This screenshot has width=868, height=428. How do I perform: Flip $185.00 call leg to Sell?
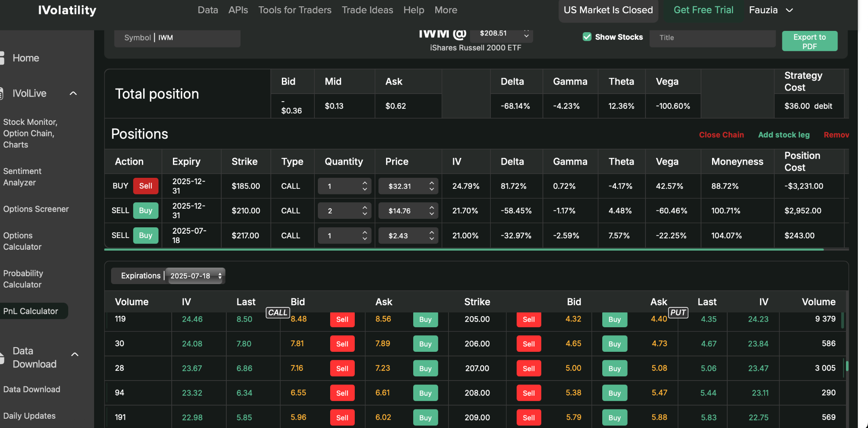tap(146, 186)
